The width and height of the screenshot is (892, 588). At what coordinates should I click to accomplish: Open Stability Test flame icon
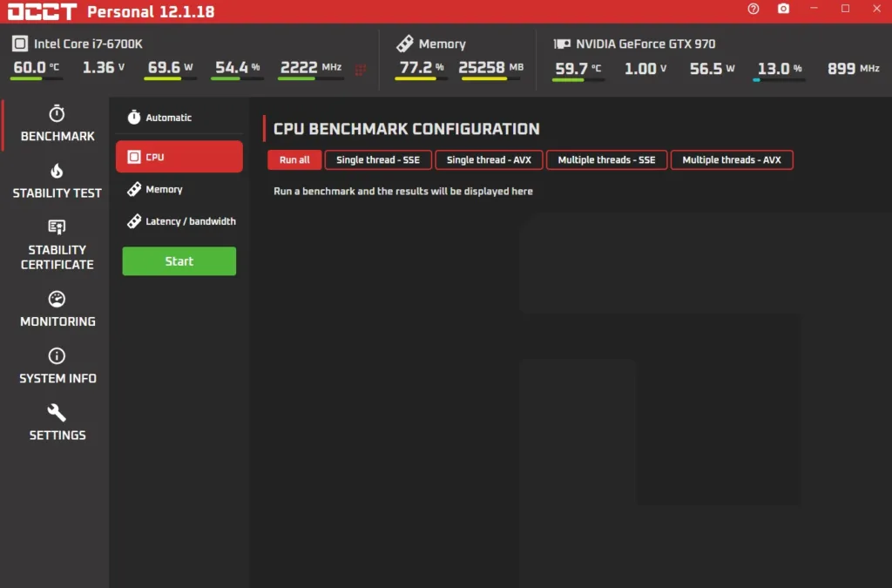[57, 171]
